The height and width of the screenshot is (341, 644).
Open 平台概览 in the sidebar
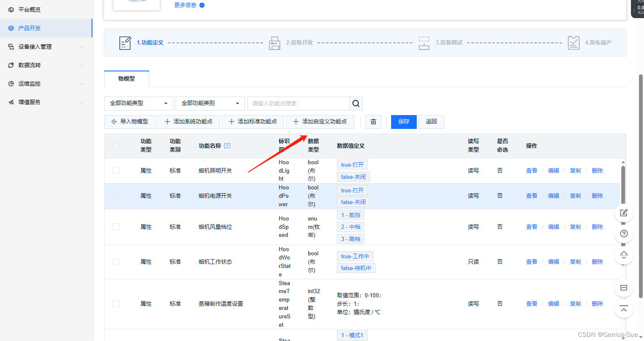click(46, 9)
